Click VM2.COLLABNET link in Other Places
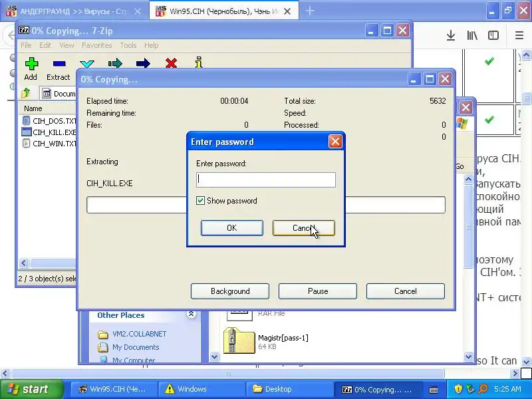 pyautogui.click(x=140, y=334)
